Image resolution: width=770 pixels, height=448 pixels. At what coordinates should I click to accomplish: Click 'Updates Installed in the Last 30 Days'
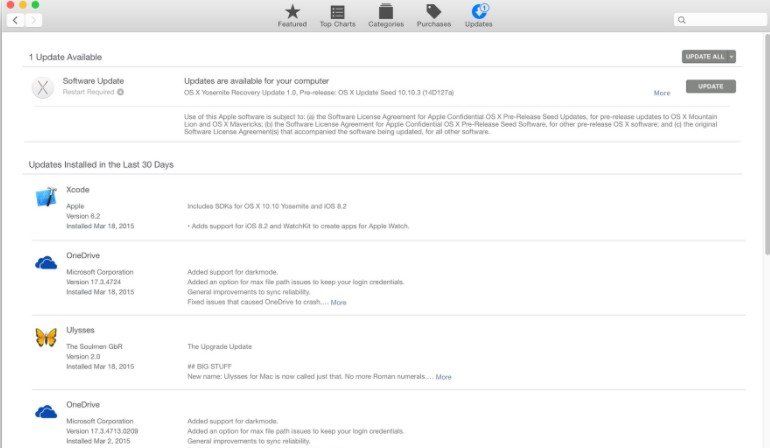(x=101, y=165)
